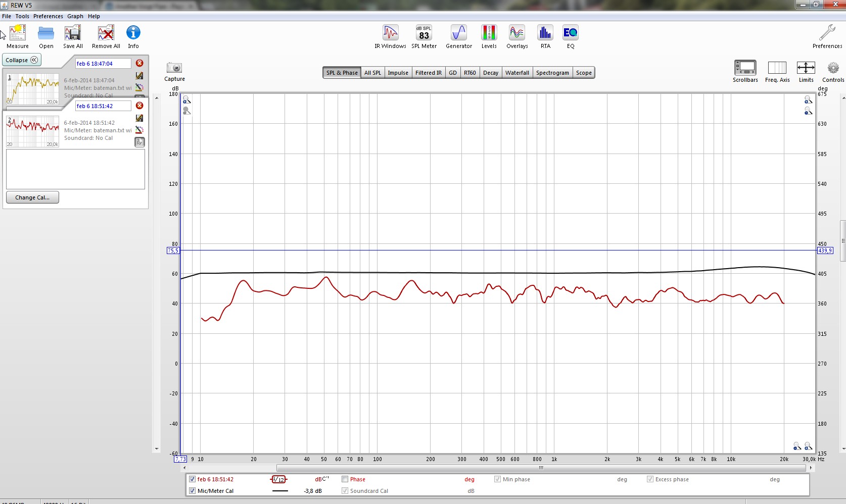Click horizontal graph scrollbar left arrow

(184, 468)
